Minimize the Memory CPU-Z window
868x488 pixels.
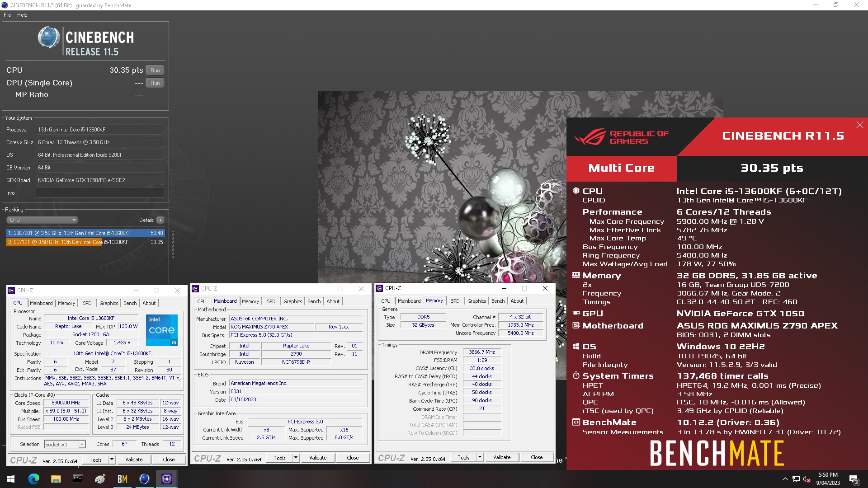click(x=504, y=288)
